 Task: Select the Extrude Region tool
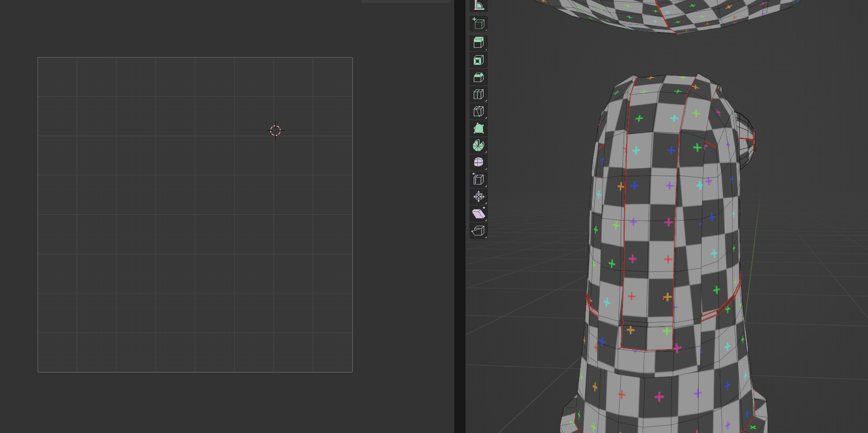click(479, 43)
